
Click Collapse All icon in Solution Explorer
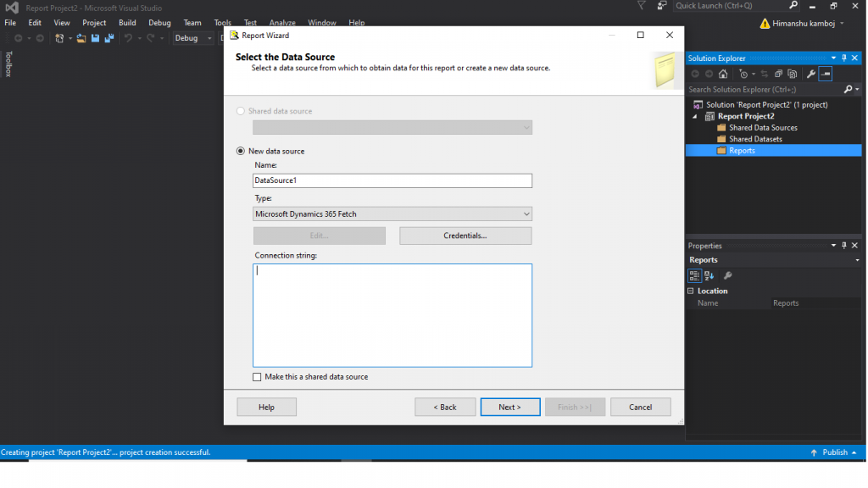(x=779, y=74)
